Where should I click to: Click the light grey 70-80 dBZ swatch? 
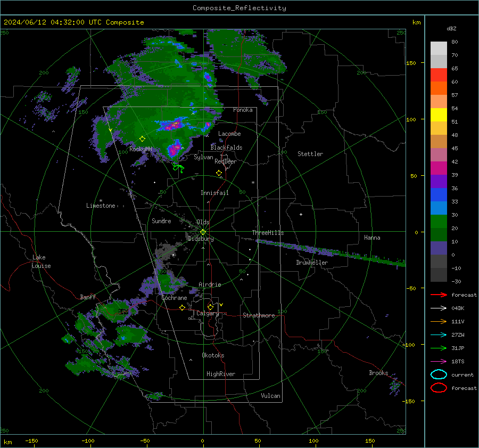click(x=439, y=48)
